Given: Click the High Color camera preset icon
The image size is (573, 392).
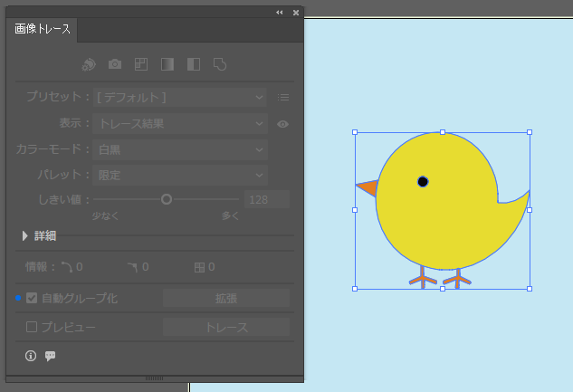Looking at the screenshot, I should click(x=115, y=64).
